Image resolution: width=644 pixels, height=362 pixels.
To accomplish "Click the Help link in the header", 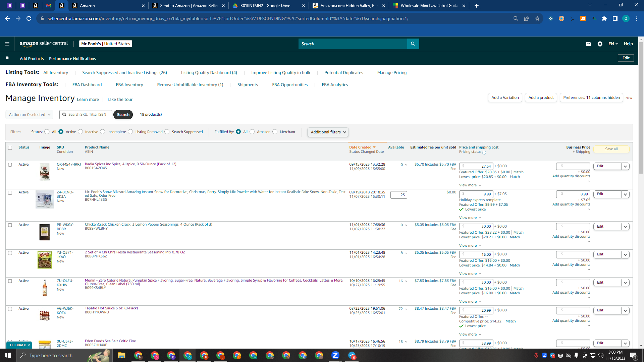I will pos(628,44).
